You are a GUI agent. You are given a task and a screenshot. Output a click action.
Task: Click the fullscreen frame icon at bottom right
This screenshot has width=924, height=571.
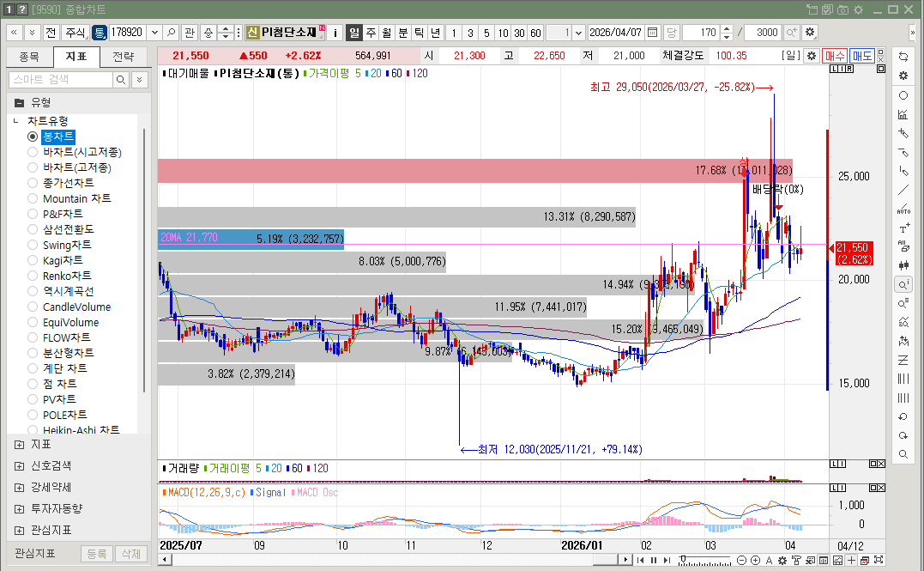pos(878,560)
